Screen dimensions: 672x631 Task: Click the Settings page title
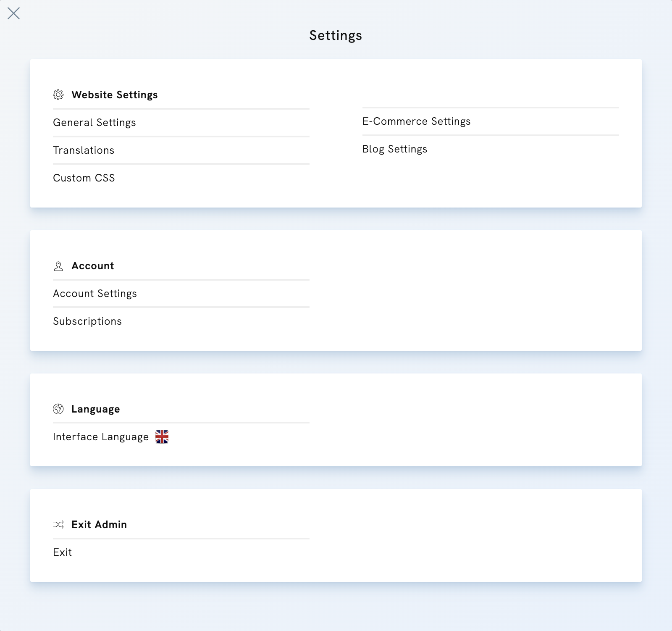[336, 35]
